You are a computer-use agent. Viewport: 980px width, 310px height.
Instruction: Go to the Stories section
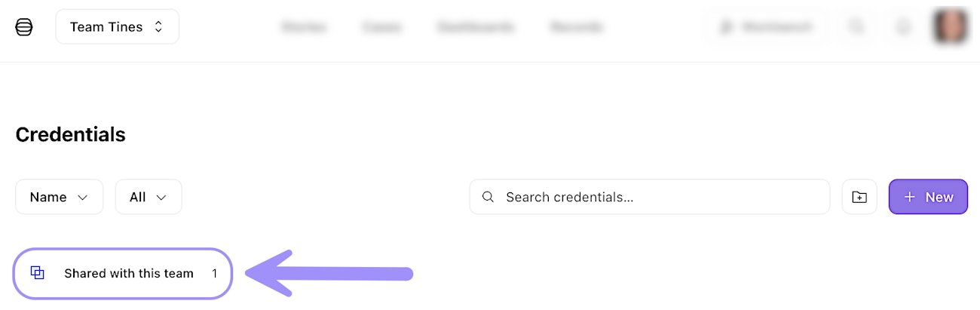[304, 27]
